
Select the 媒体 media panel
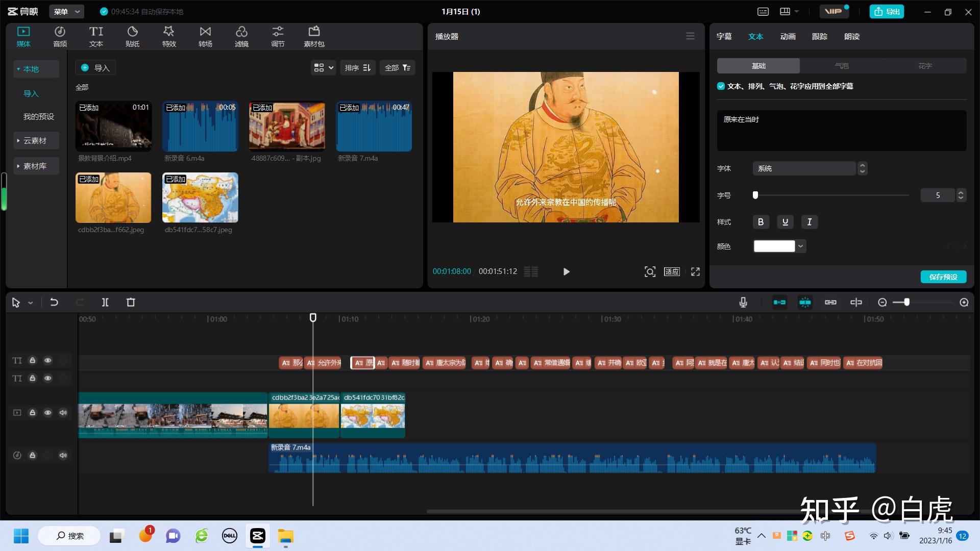click(23, 37)
